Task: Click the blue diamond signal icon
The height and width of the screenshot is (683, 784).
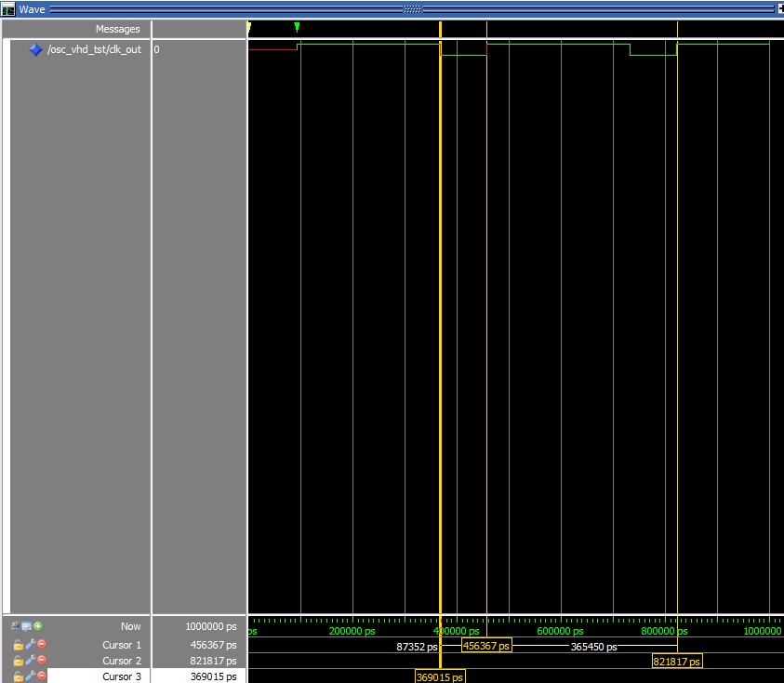Action: pos(35,49)
